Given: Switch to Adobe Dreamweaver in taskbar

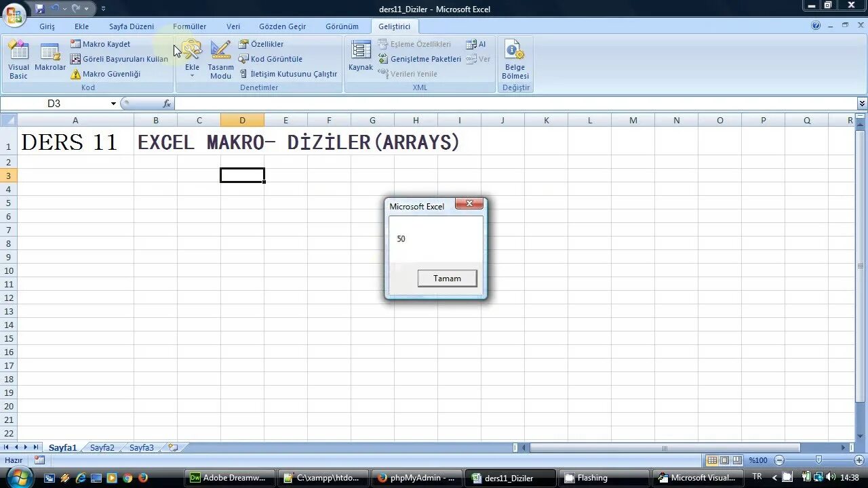Looking at the screenshot, I should [x=230, y=478].
